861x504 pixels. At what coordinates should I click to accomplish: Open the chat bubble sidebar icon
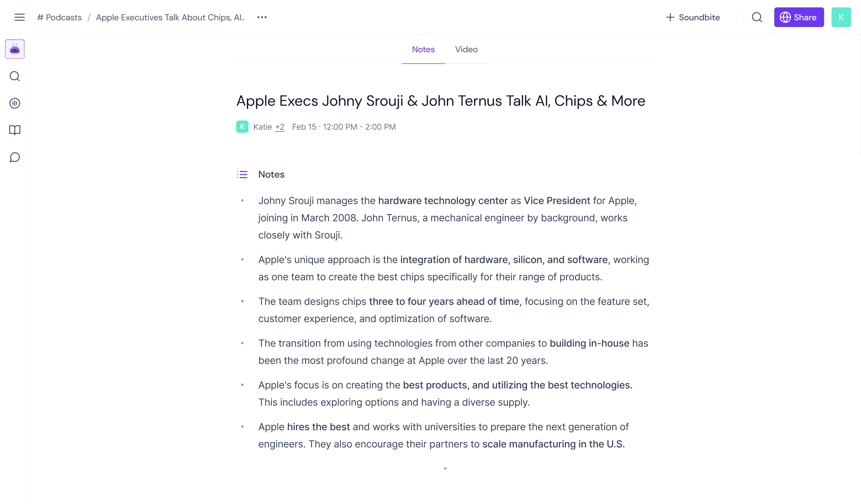pyautogui.click(x=15, y=157)
